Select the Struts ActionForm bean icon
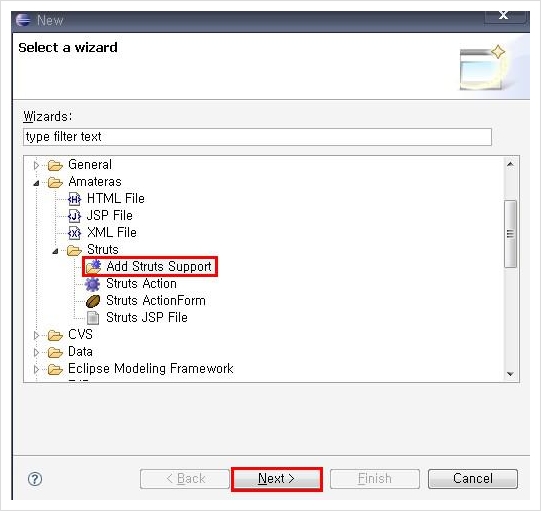The height and width of the screenshot is (511, 541). [x=92, y=301]
